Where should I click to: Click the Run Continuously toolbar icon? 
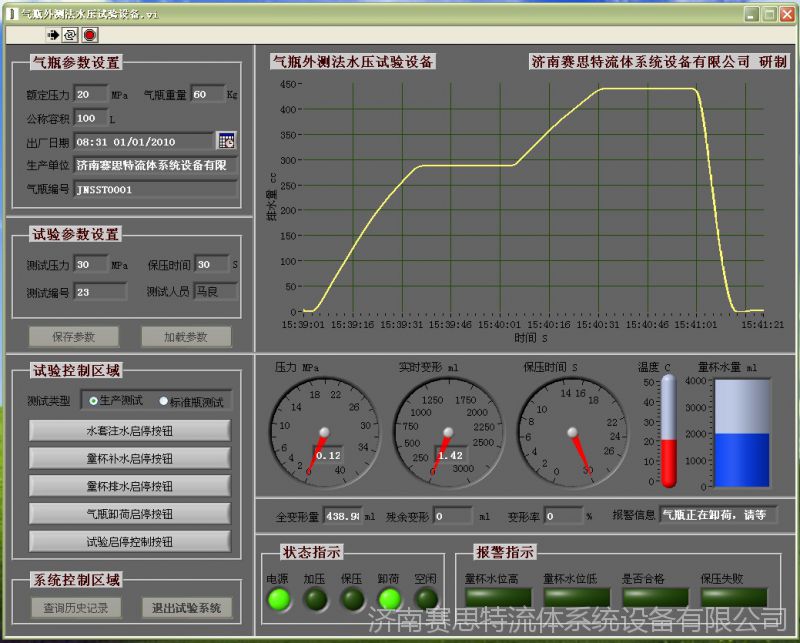click(70, 35)
